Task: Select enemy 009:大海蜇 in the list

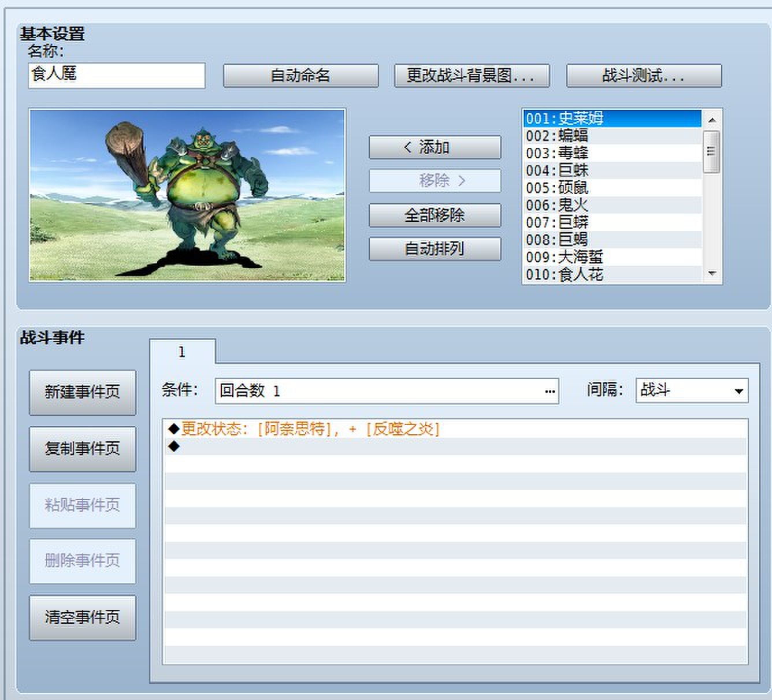Action: (x=612, y=257)
